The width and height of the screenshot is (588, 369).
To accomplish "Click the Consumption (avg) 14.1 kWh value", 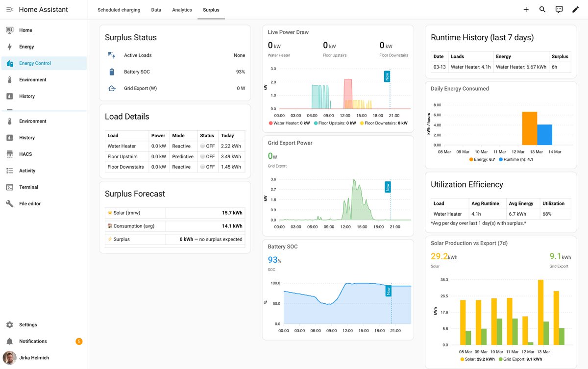I will [232, 226].
